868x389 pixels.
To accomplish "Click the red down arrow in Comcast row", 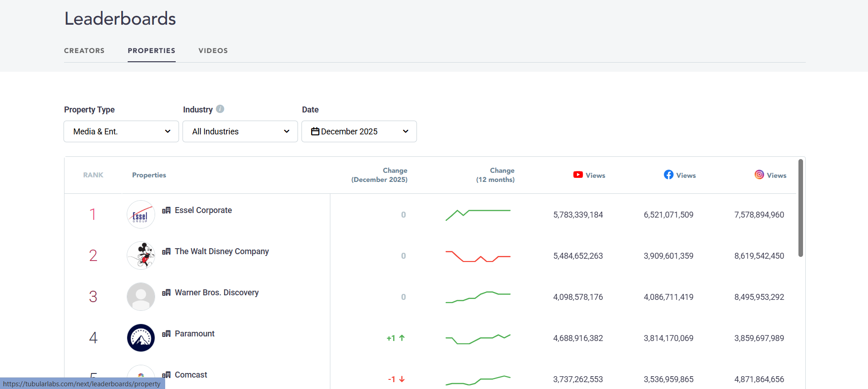I will pos(402,379).
